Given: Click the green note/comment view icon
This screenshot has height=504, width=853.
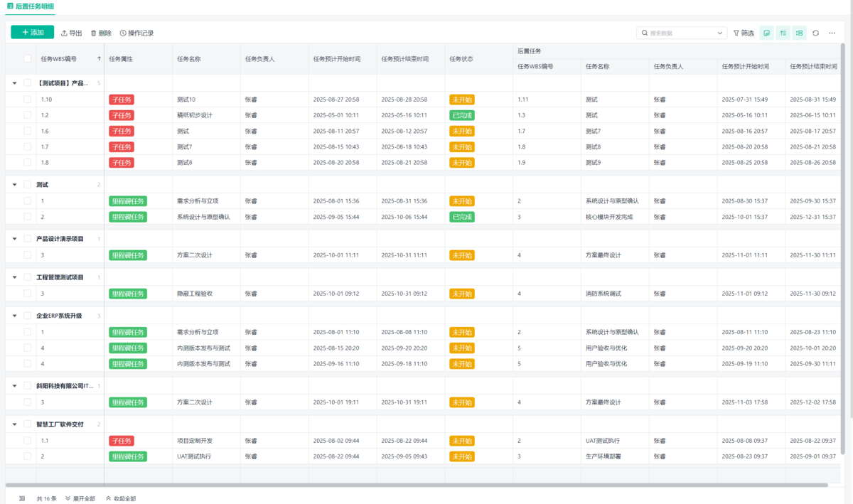Looking at the screenshot, I should pos(767,33).
